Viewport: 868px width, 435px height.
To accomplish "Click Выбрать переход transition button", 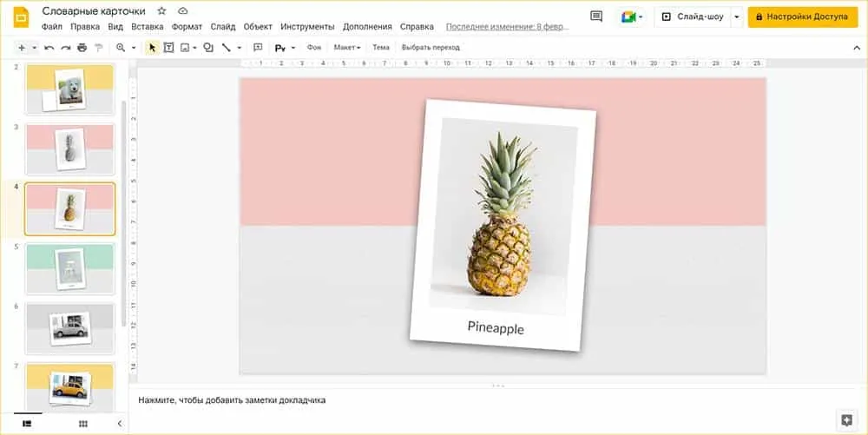I will (x=431, y=48).
